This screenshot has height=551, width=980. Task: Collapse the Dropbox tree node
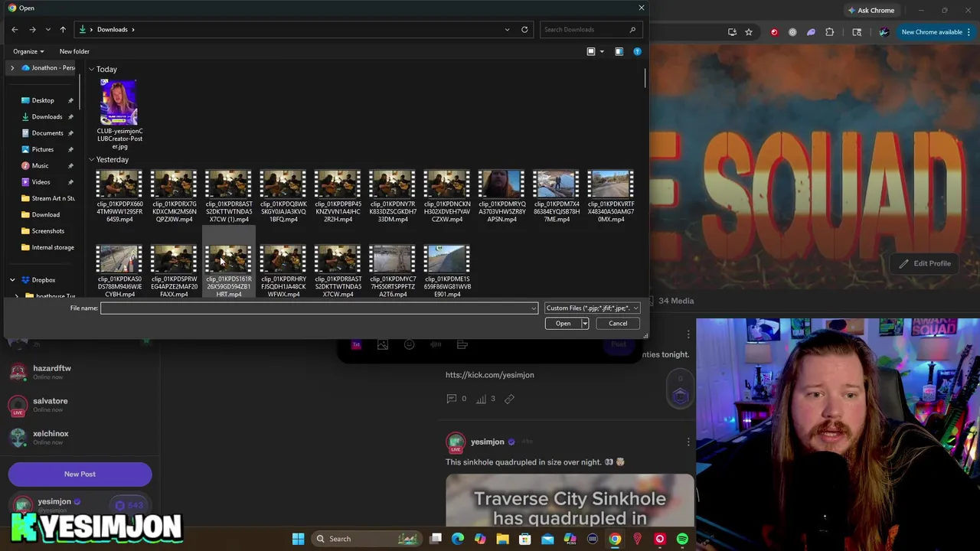click(x=12, y=280)
